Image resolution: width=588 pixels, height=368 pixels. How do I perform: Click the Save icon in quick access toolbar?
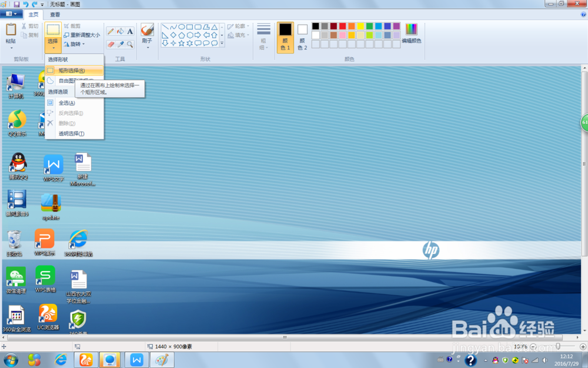click(x=16, y=4)
